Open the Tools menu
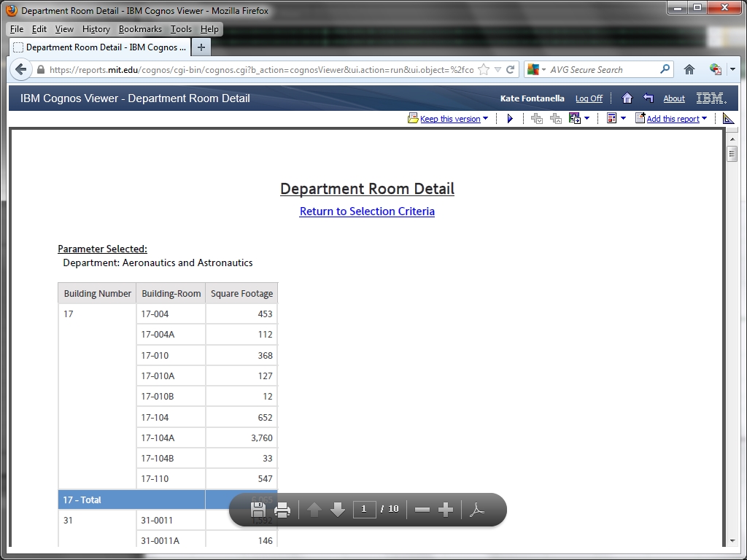This screenshot has height=560, width=747. 181,29
